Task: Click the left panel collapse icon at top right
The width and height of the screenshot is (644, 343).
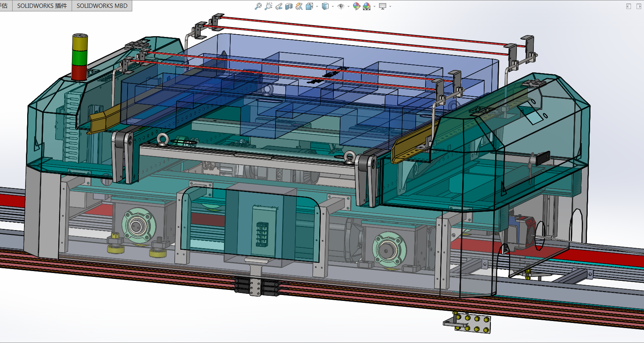Action: point(629,6)
